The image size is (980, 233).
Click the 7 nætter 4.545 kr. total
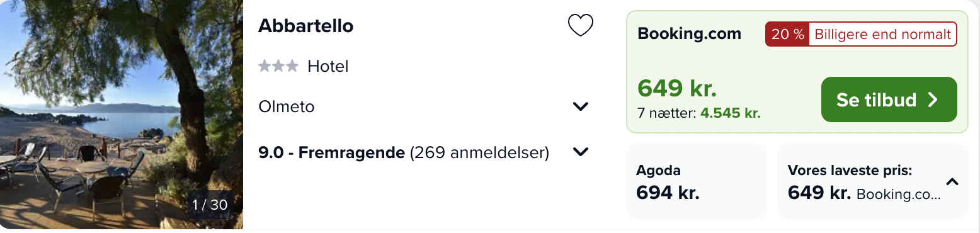699,114
